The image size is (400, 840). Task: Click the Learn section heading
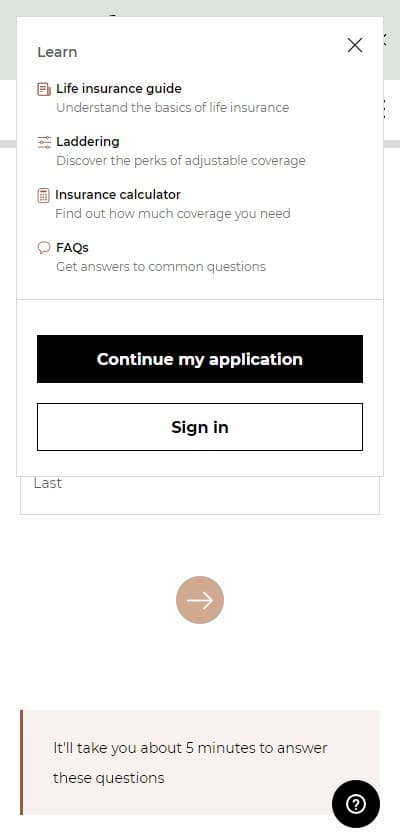[x=57, y=52]
